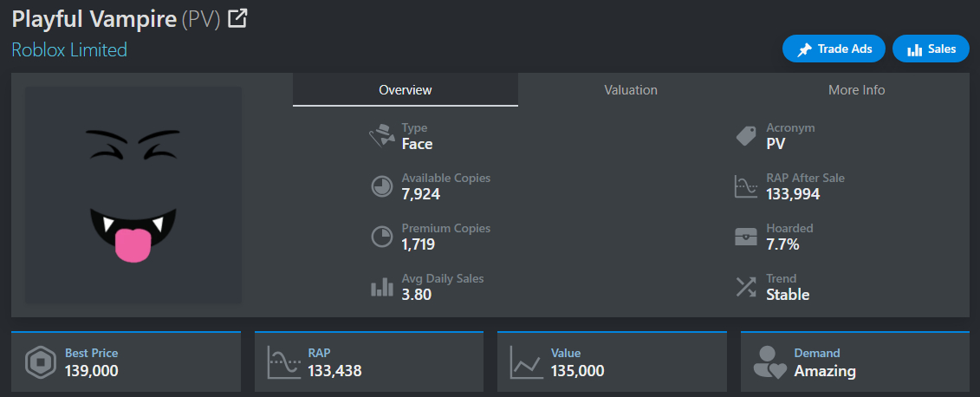Image resolution: width=980 pixels, height=397 pixels.
Task: Click the Value line graph icon
Action: 526,362
